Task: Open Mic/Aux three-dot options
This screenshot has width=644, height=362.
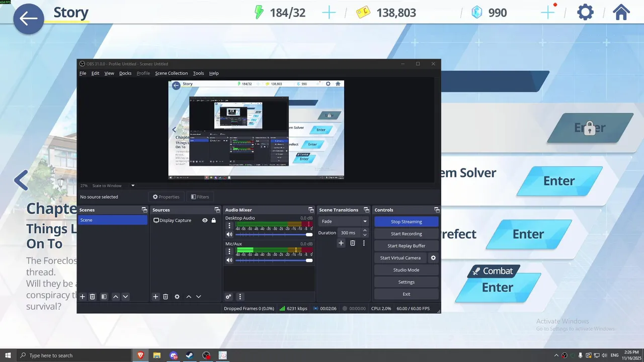Action: (229, 251)
